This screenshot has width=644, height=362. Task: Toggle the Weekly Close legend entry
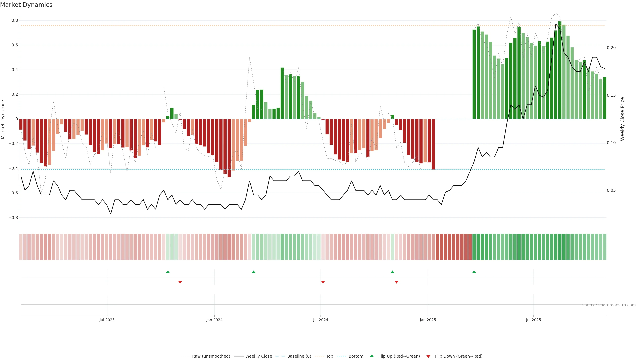(258, 356)
